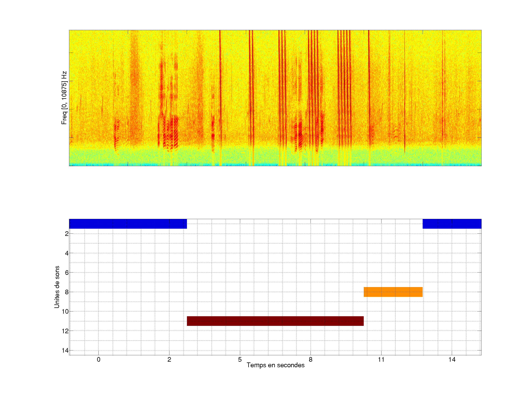532x399 pixels.
Task: Click the y-axis tick label 8
Action: click(x=67, y=292)
